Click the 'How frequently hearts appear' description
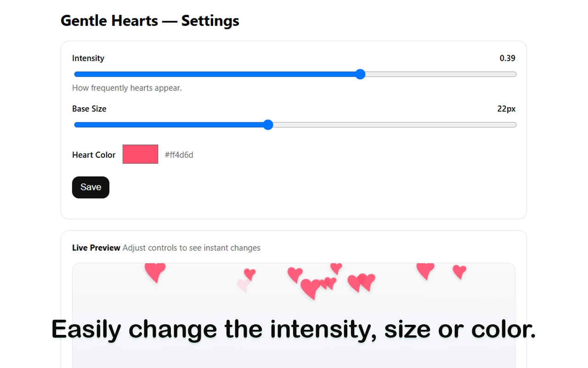 coord(127,88)
